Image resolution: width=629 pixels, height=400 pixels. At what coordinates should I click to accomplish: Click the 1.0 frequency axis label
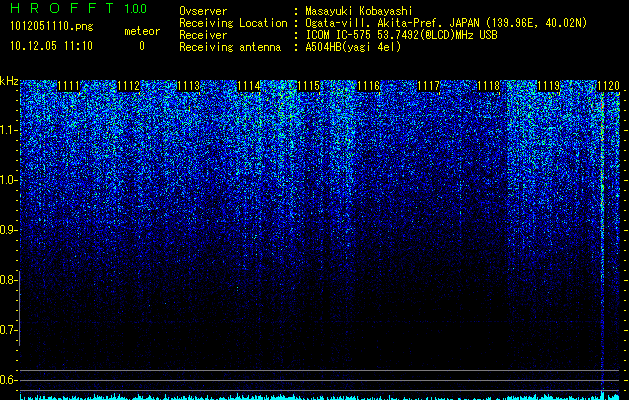click(x=8, y=180)
